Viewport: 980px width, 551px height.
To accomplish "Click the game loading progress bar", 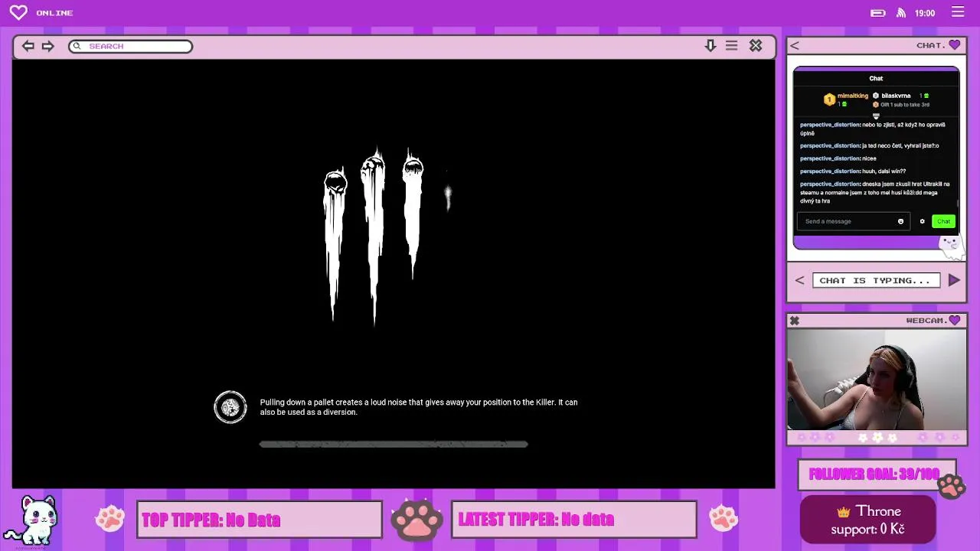I will [x=394, y=444].
